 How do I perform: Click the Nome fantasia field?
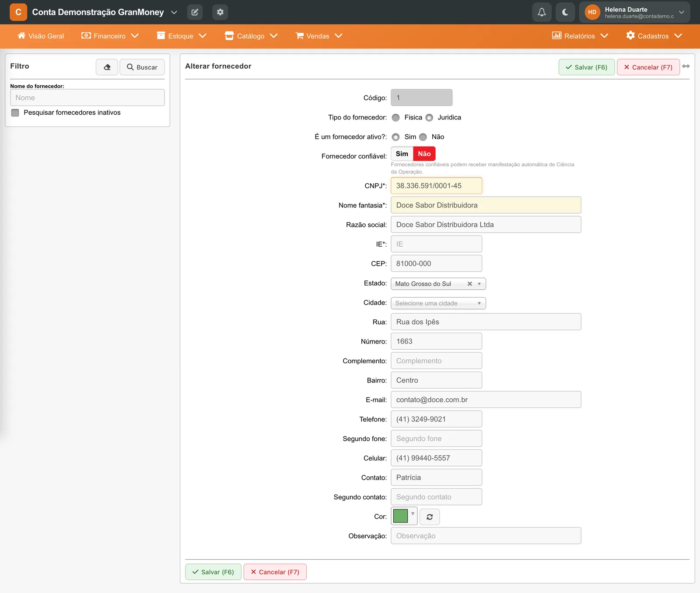click(486, 205)
